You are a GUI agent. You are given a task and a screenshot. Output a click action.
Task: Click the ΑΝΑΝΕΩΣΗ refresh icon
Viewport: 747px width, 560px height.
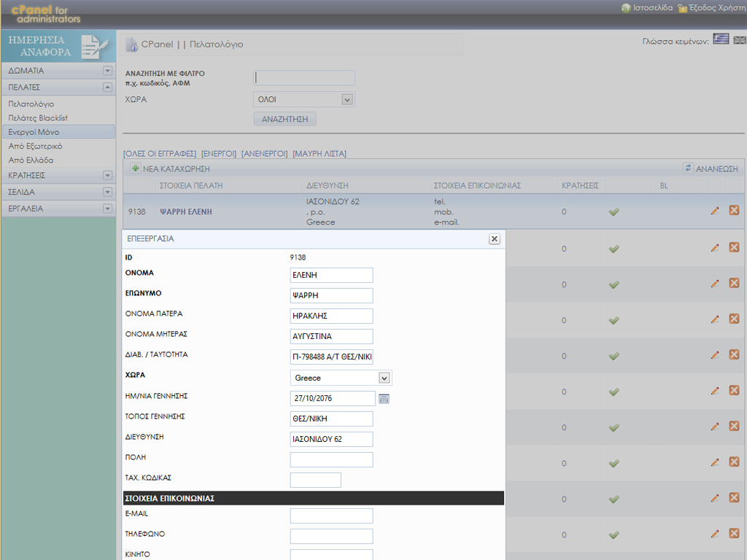click(x=687, y=168)
